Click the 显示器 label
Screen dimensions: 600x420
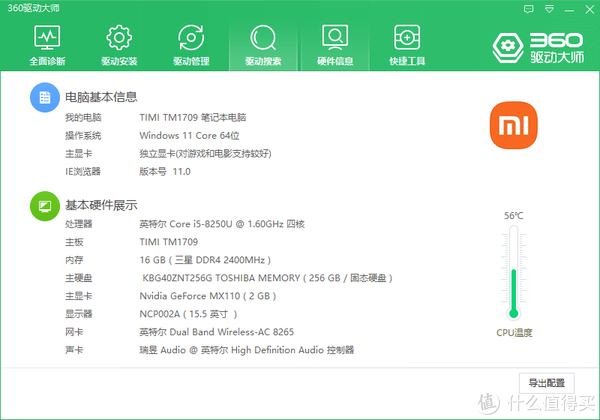(x=78, y=314)
